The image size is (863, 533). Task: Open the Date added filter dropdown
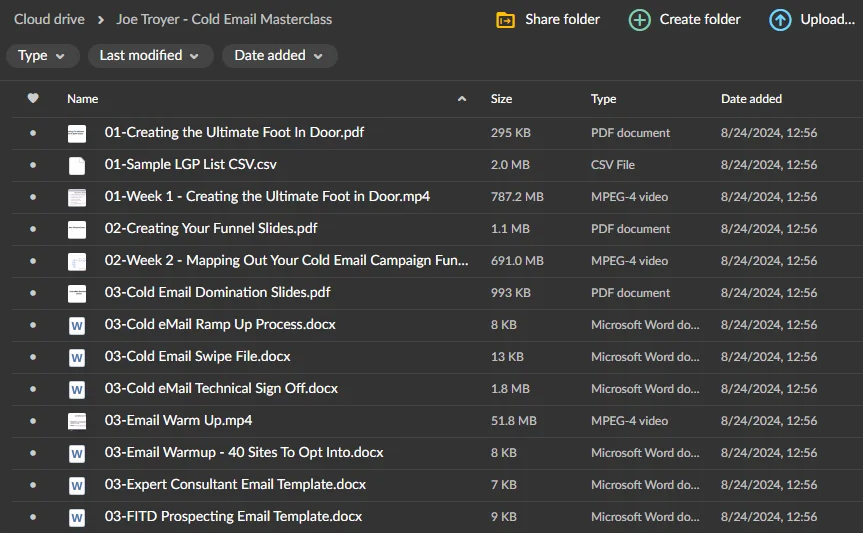click(279, 56)
